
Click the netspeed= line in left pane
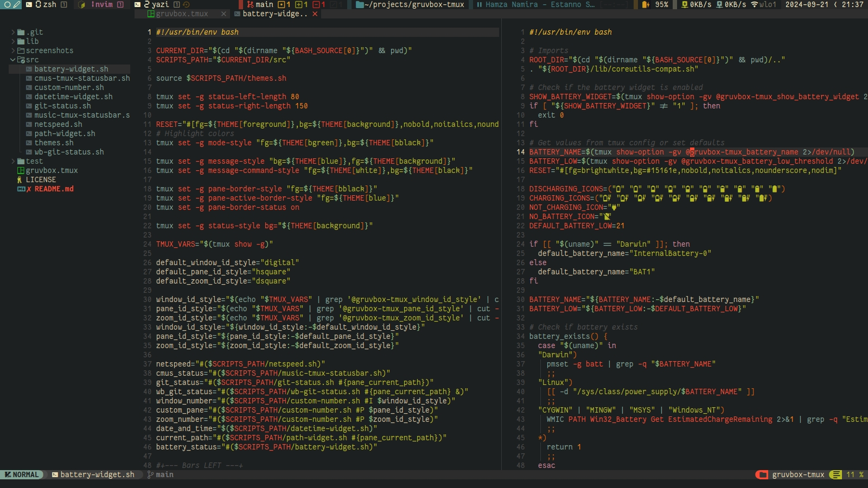240,364
